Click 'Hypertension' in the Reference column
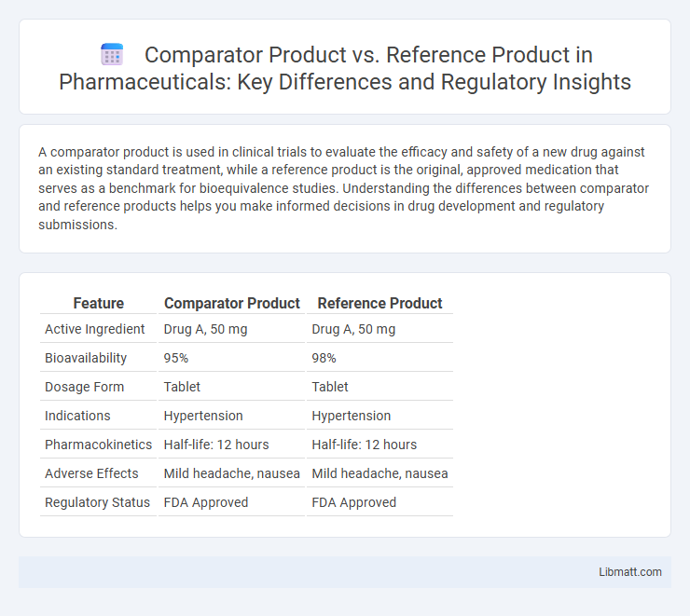 (351, 416)
